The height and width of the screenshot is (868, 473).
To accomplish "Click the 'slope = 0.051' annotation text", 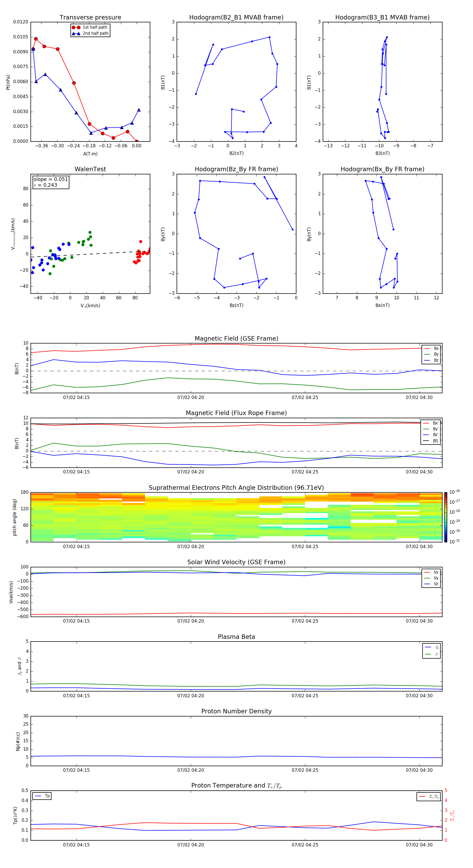I will (x=50, y=179).
